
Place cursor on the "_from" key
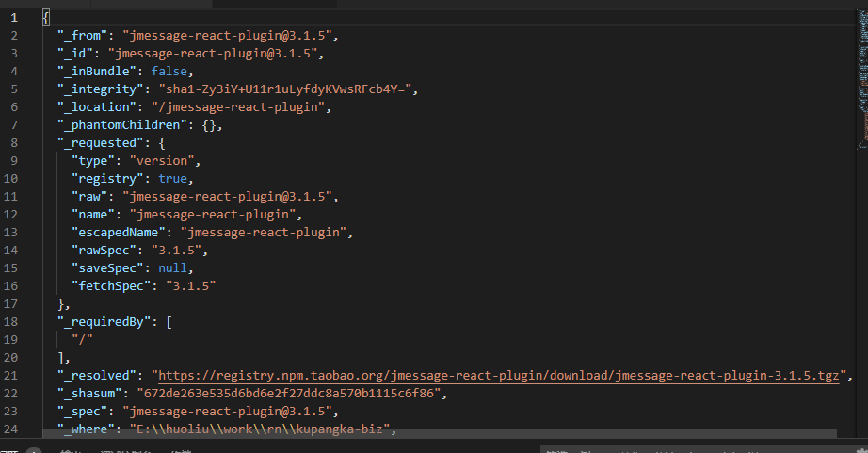pos(83,36)
